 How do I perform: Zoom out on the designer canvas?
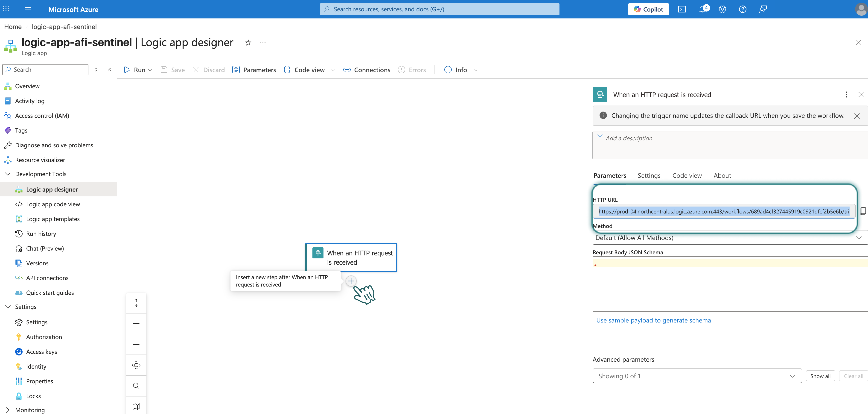coord(136,344)
